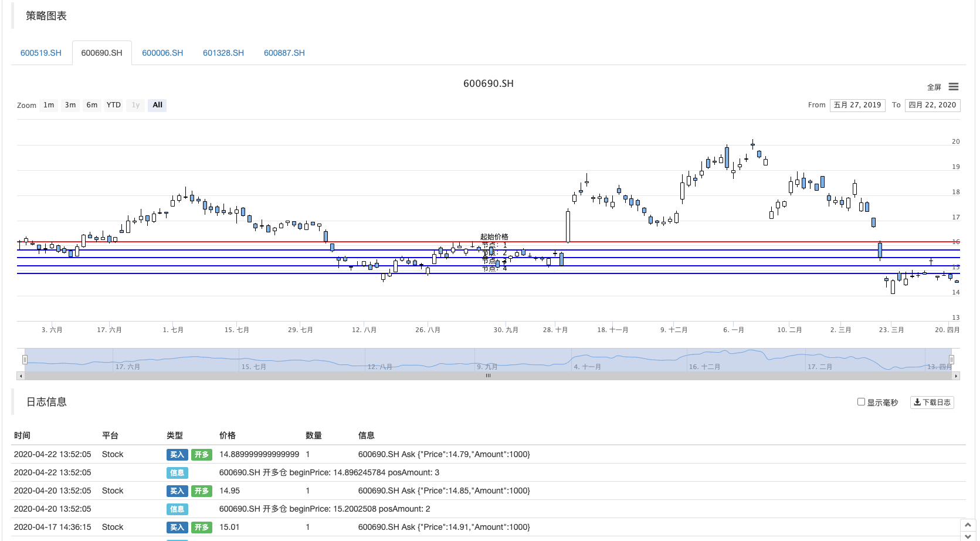This screenshot has height=541, width=980.
Task: Click the log scroll up arrow
Action: (x=968, y=525)
